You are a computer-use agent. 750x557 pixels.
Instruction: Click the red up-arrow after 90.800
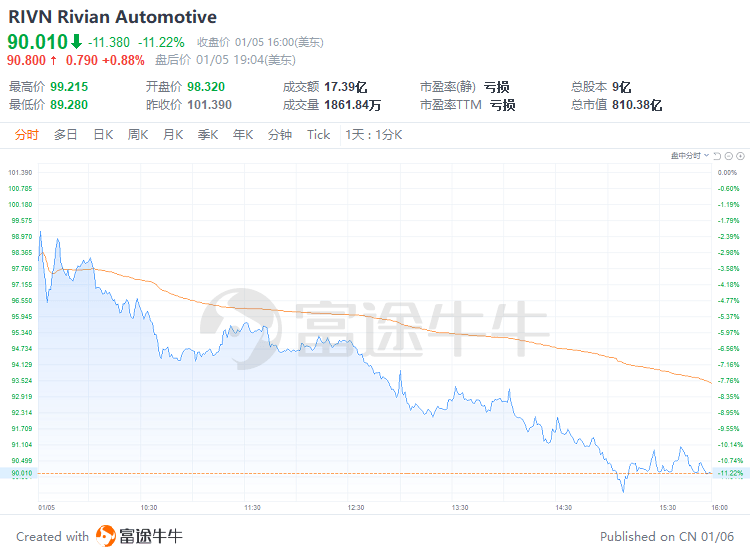(x=54, y=60)
